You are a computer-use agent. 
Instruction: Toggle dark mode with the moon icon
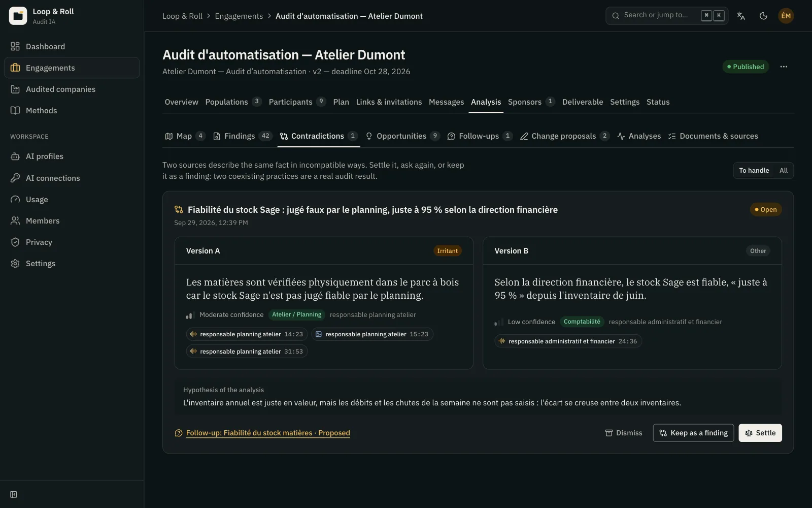(763, 16)
